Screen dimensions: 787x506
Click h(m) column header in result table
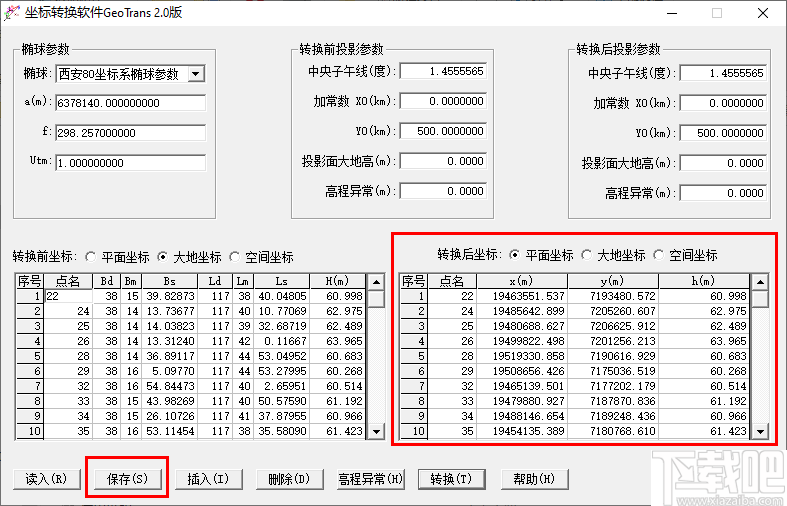[704, 281]
